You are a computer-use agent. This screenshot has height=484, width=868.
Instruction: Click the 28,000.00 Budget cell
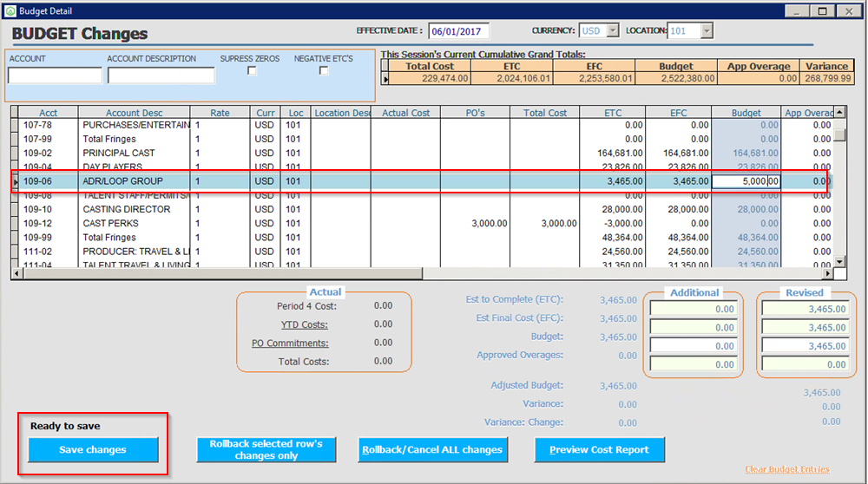coord(746,210)
